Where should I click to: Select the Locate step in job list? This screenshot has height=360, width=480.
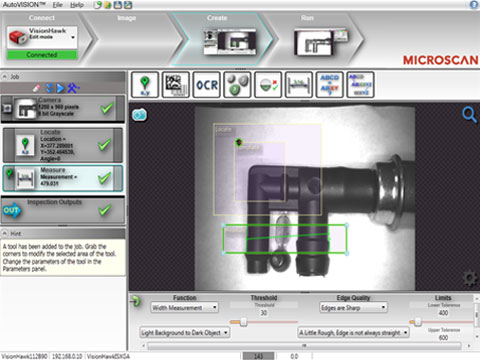point(63,145)
